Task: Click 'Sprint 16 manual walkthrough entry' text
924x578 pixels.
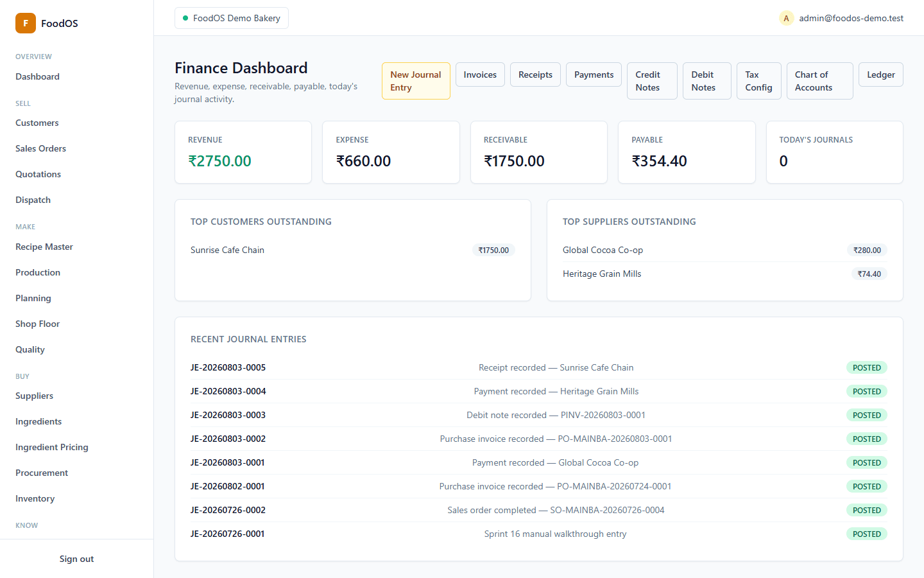Action: coord(556,534)
